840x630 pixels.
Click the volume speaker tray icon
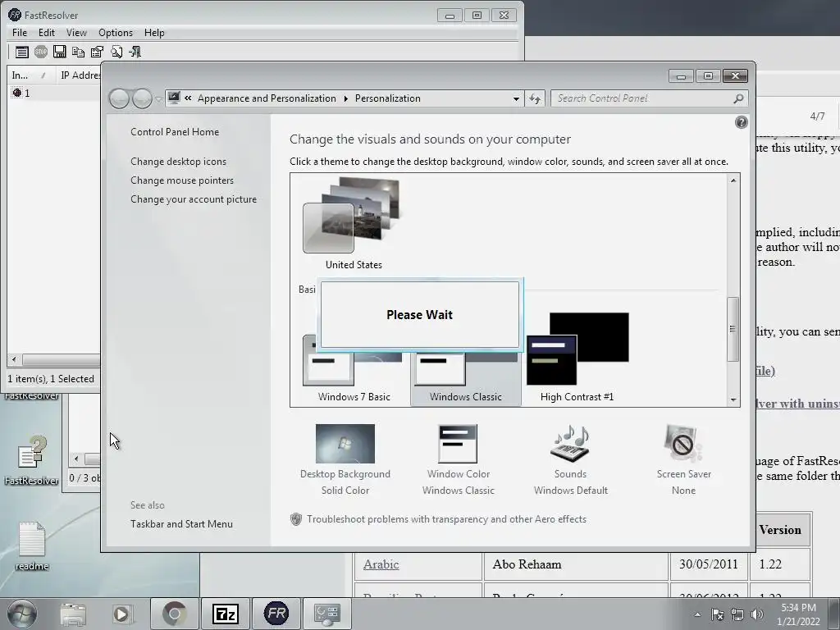pos(757,614)
